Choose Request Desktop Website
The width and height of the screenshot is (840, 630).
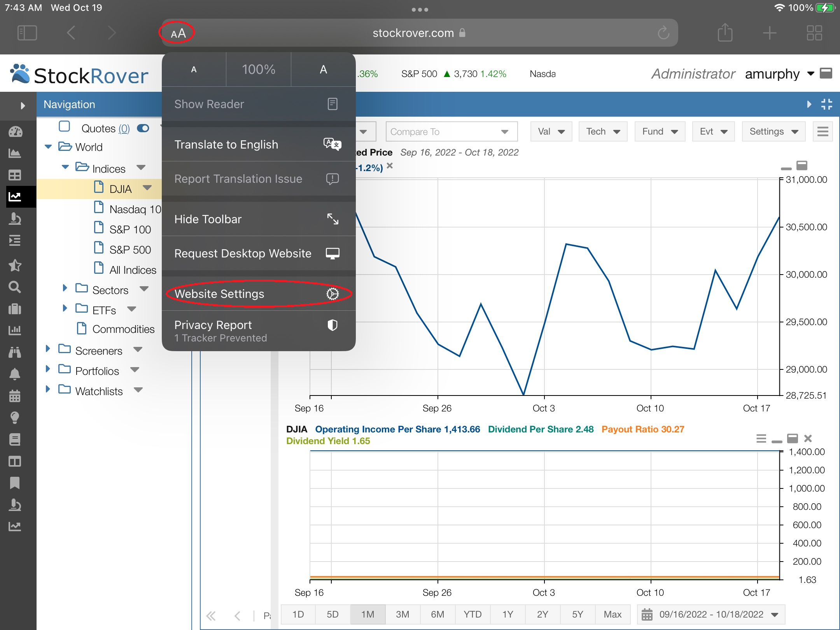259,253
